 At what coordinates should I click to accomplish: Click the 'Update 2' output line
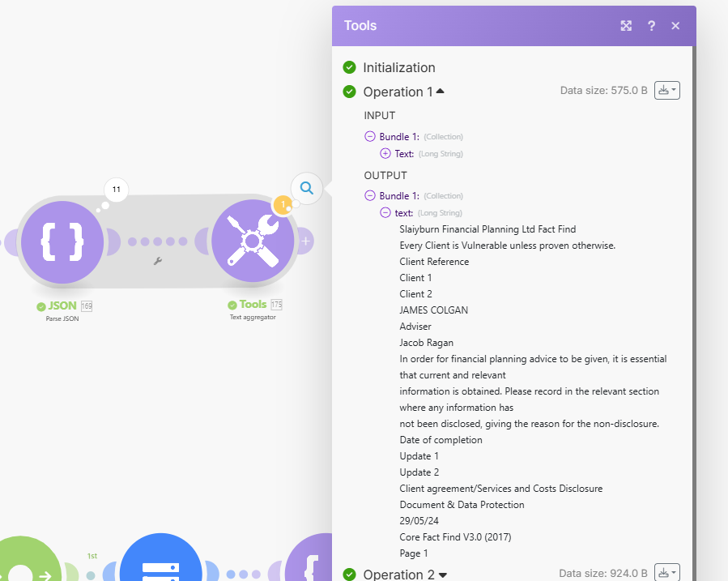point(419,472)
